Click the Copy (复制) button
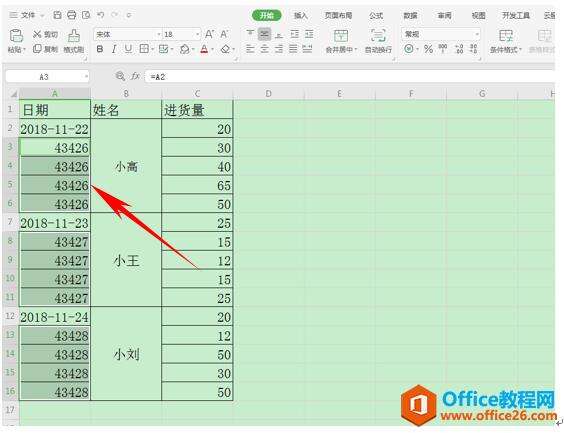This screenshot has width=564, height=433. click(45, 49)
